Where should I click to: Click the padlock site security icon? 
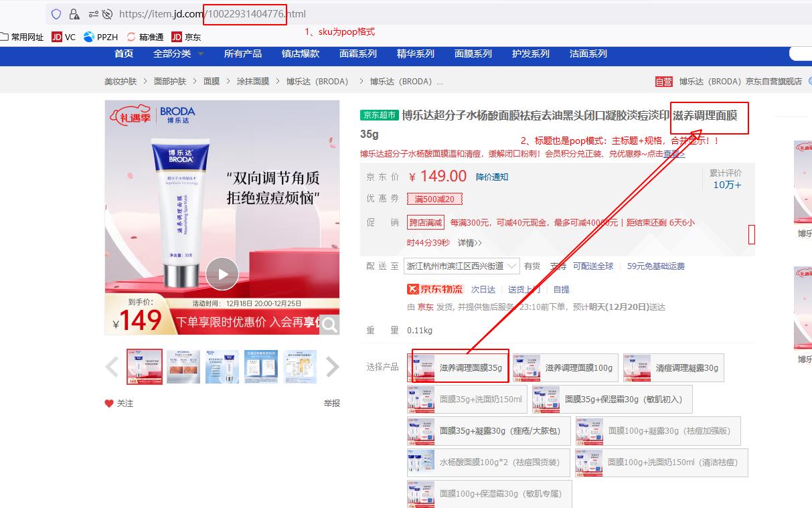[x=74, y=14]
